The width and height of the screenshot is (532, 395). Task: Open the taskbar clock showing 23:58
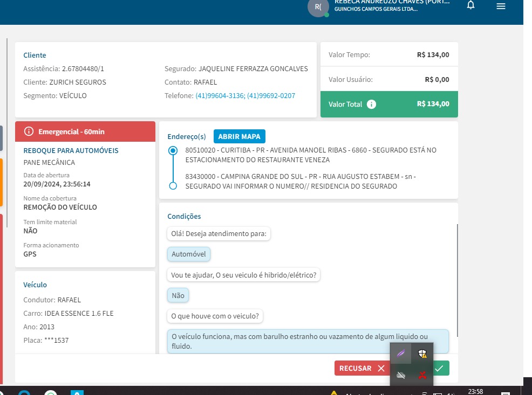coord(475,392)
